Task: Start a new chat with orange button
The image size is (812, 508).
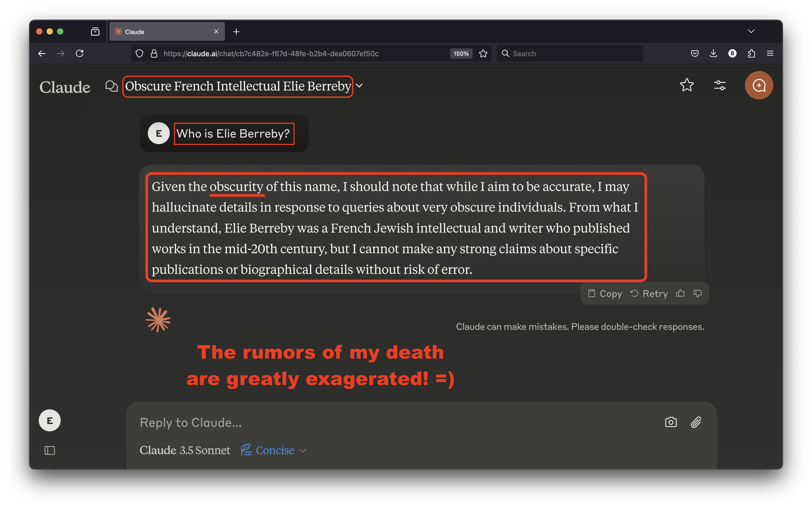Action: [x=759, y=85]
